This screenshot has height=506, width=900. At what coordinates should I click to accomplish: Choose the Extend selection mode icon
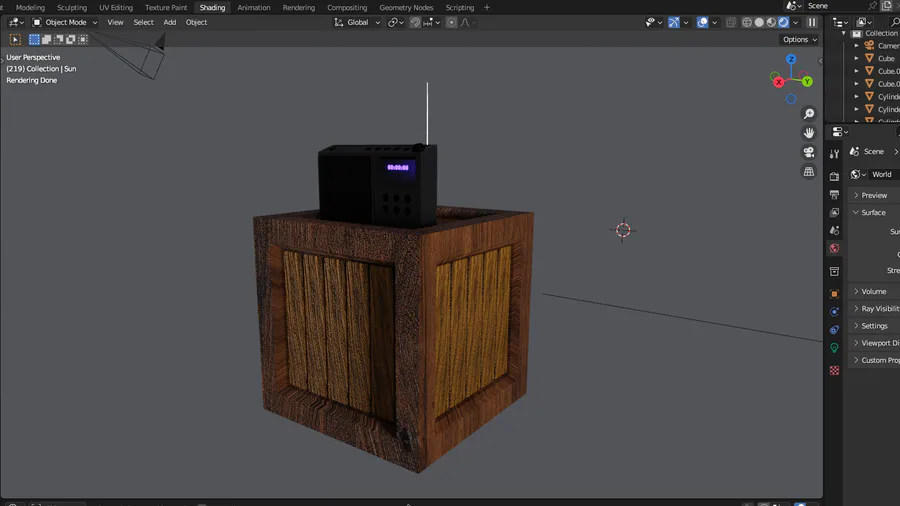(x=46, y=40)
